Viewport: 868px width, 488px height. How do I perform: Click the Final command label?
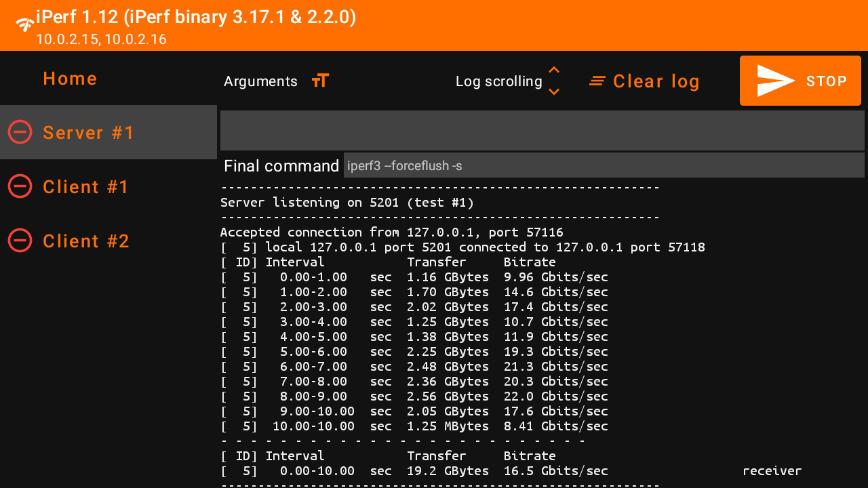pyautogui.click(x=281, y=166)
